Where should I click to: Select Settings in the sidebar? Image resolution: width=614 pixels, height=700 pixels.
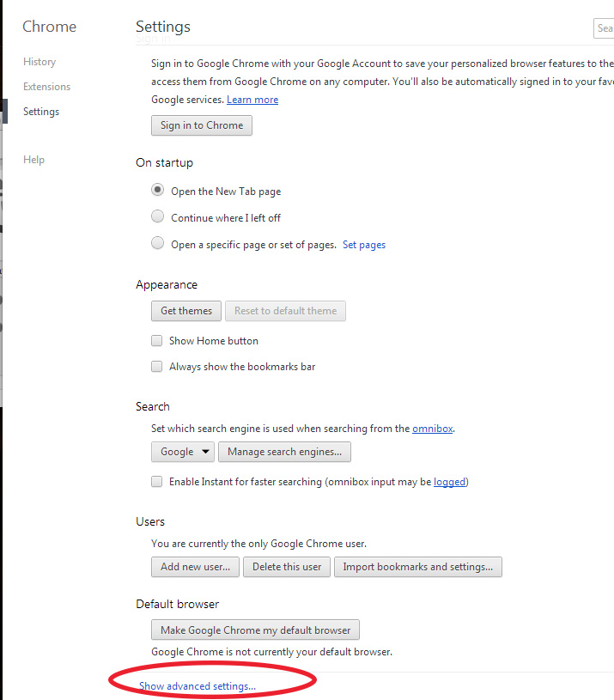(x=41, y=112)
